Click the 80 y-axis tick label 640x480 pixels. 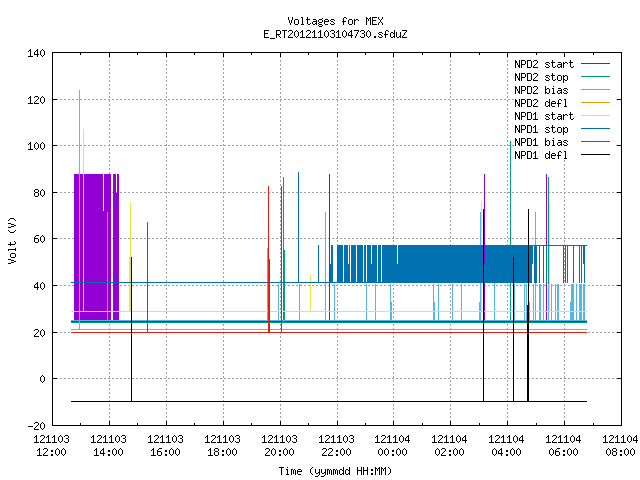(39, 193)
